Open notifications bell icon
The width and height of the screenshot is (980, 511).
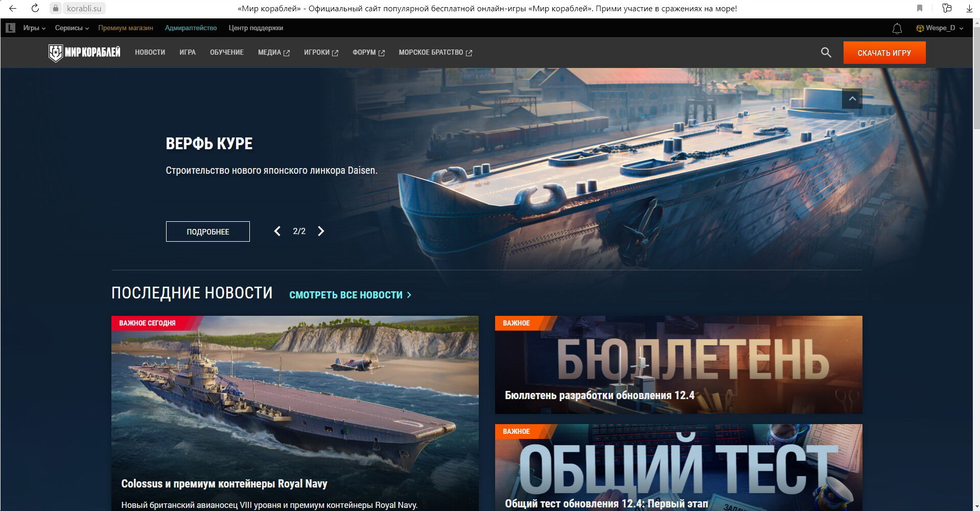pyautogui.click(x=897, y=29)
